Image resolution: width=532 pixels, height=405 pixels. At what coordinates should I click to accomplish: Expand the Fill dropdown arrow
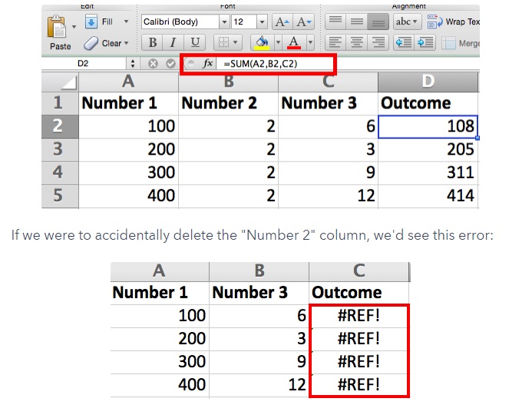point(126,22)
